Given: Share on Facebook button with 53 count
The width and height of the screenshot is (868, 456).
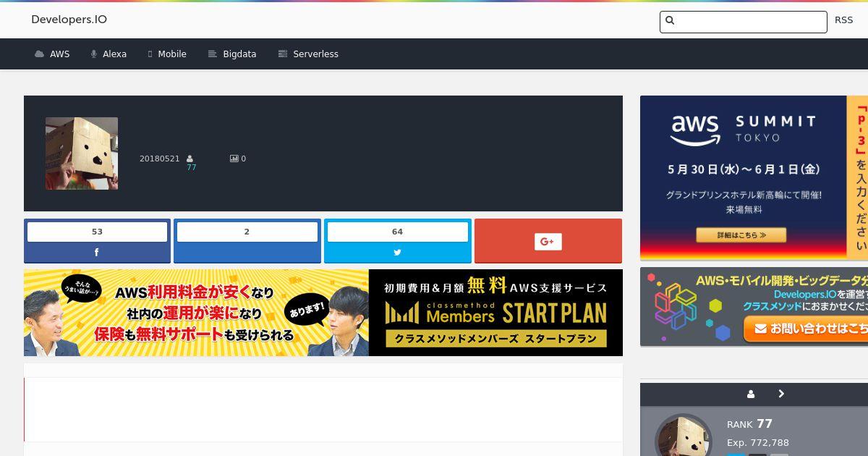Looking at the screenshot, I should coord(97,241).
